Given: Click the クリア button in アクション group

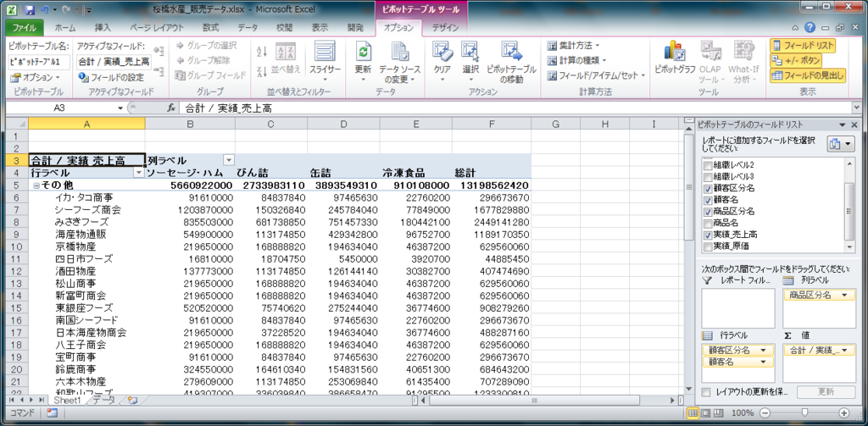Looking at the screenshot, I should [442, 62].
